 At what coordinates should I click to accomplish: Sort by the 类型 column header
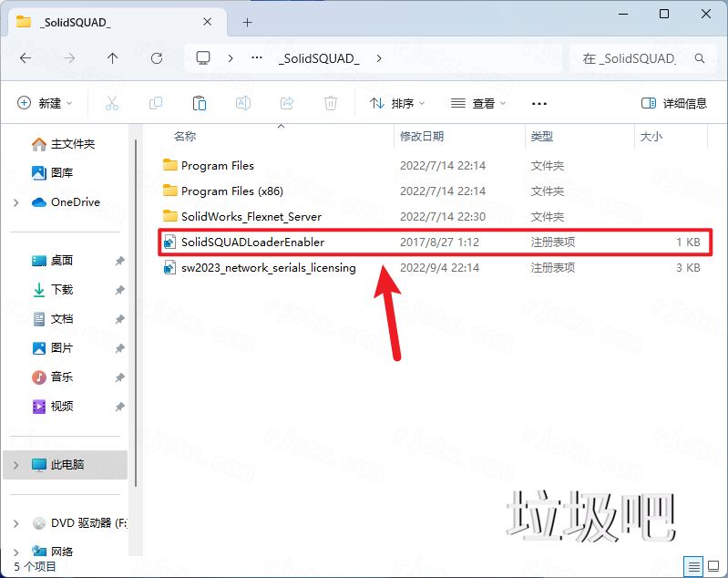pos(542,136)
